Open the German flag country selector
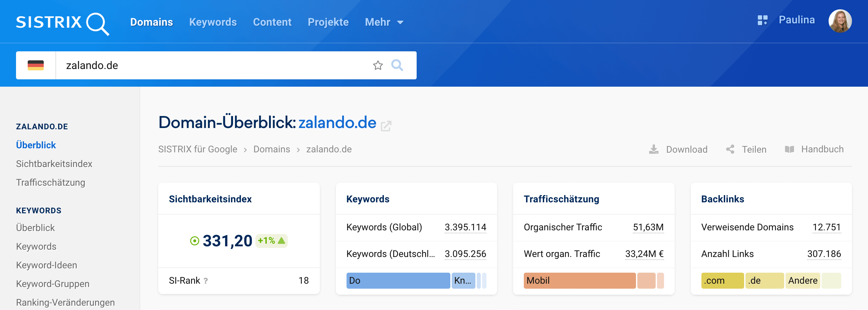 (36, 65)
